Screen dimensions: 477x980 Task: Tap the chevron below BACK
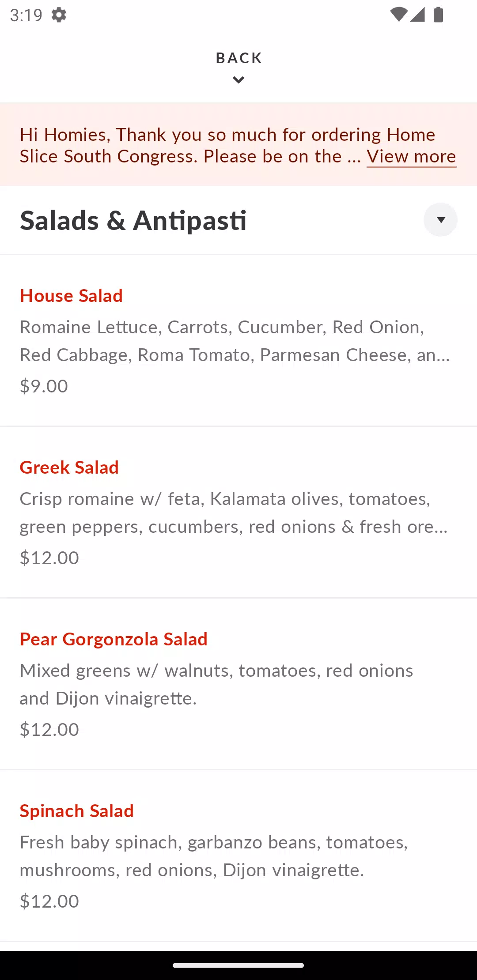click(238, 80)
